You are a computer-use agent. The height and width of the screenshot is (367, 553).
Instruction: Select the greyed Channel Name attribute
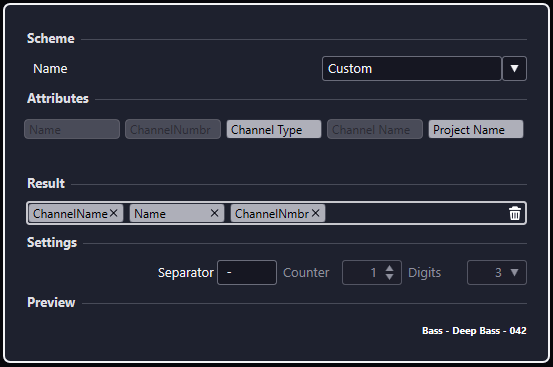click(x=375, y=129)
